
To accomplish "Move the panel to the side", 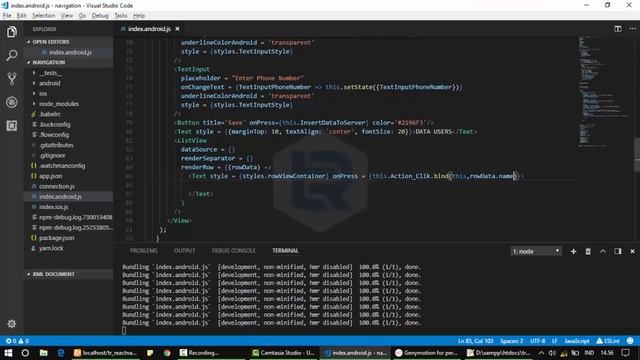I will coord(618,251).
